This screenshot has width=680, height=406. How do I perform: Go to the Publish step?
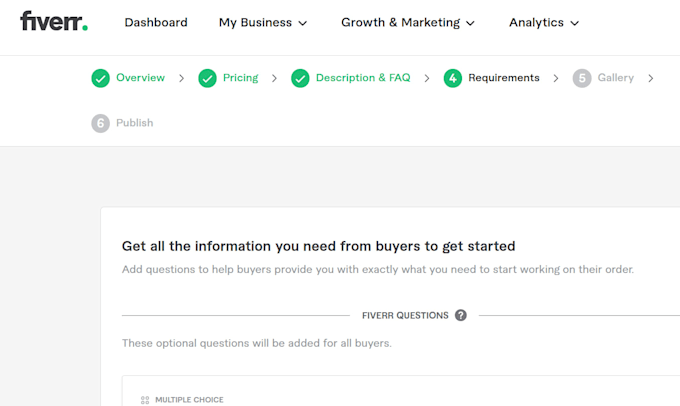pyautogui.click(x=134, y=123)
